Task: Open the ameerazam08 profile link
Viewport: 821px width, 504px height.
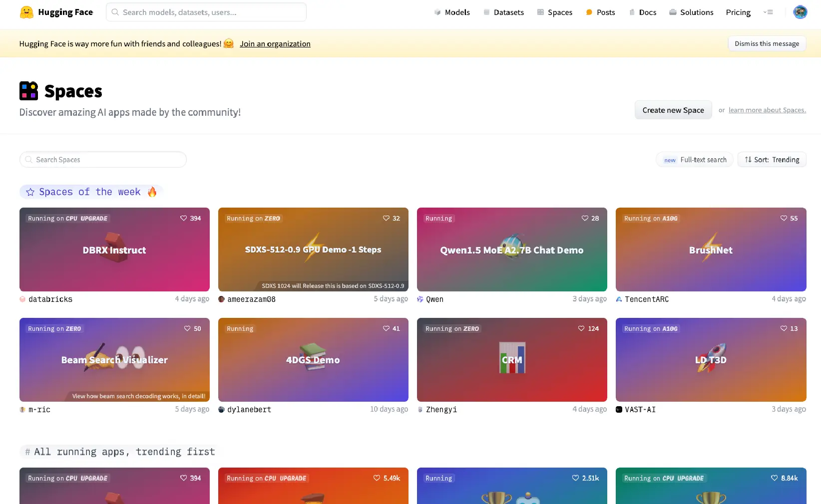Action: click(x=251, y=299)
